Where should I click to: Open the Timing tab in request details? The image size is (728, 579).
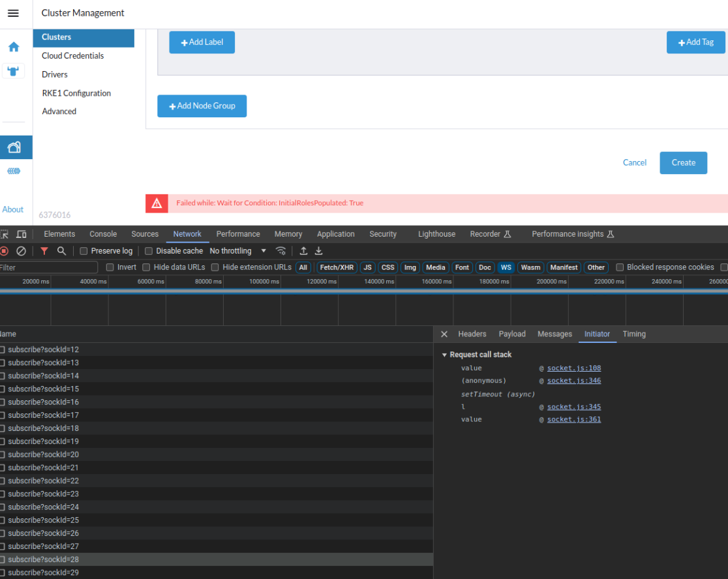[x=633, y=334]
